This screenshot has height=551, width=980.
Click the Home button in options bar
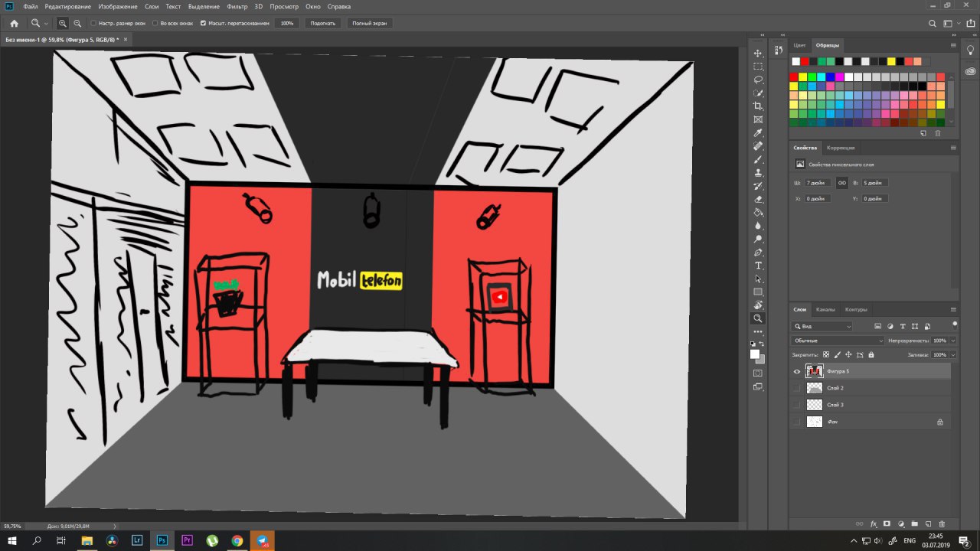pyautogui.click(x=14, y=24)
